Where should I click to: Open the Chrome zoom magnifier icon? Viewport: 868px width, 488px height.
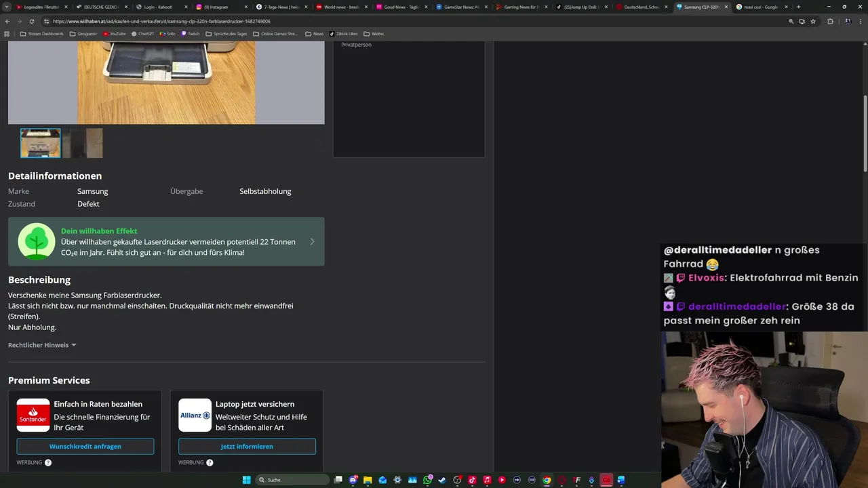791,21
